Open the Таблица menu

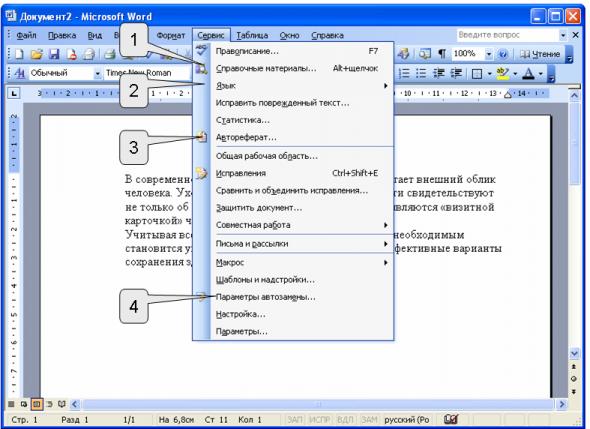click(x=252, y=35)
